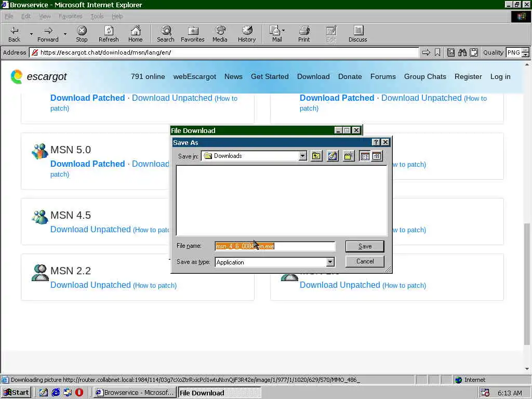Click the Show Desktop quick launch icon
The image size is (532, 399).
pyautogui.click(x=44, y=393)
